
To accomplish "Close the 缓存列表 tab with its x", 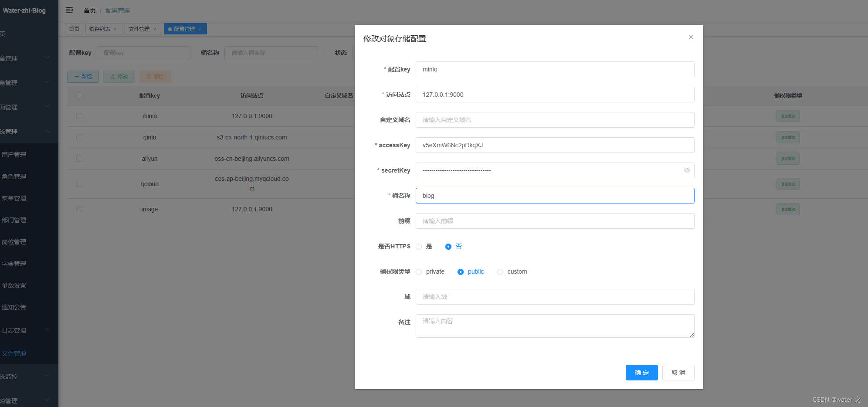I will [x=115, y=29].
